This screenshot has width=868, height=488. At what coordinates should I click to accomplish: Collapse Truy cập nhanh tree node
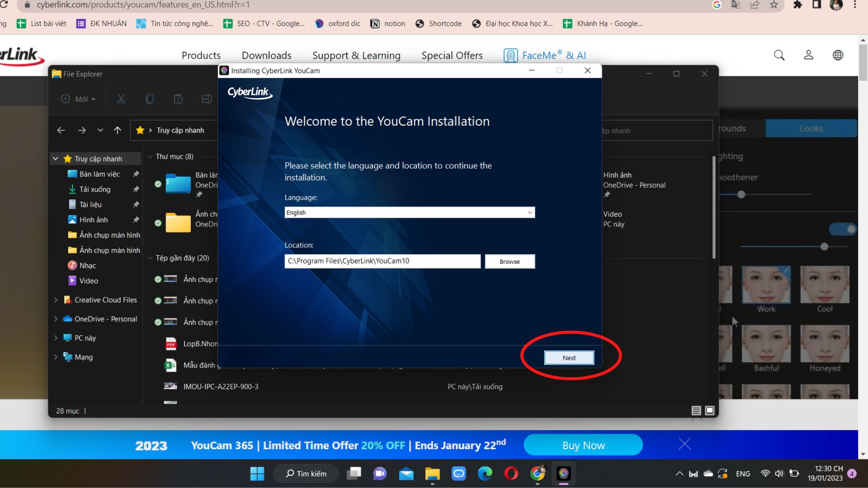click(x=56, y=159)
